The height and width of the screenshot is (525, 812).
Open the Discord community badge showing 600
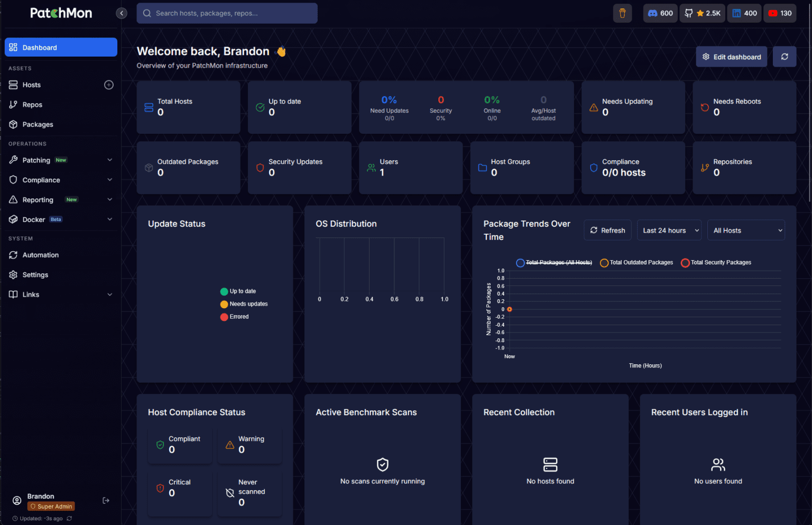click(660, 13)
